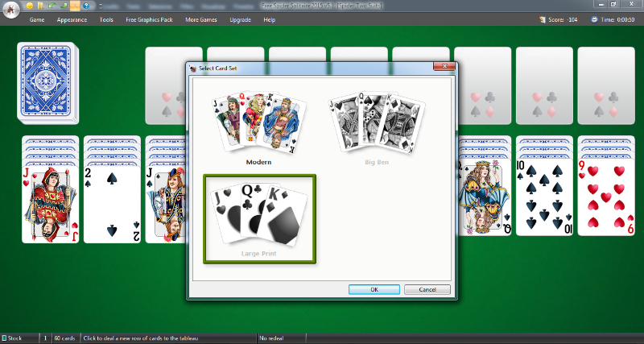Click the Stock indicator in status bar
The height and width of the screenshot is (344, 644).
(x=18, y=338)
